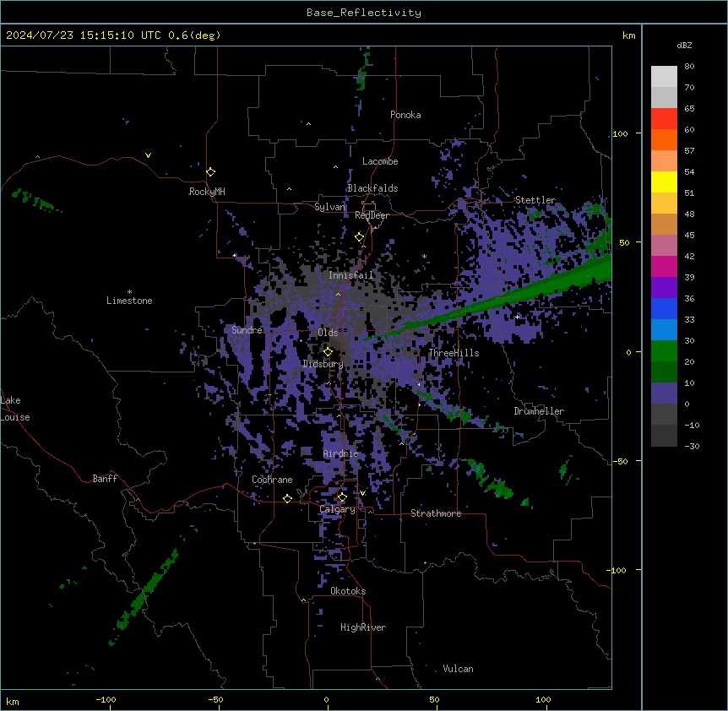Click the Strathmore label
This screenshot has height=711, width=728.
[x=436, y=513]
